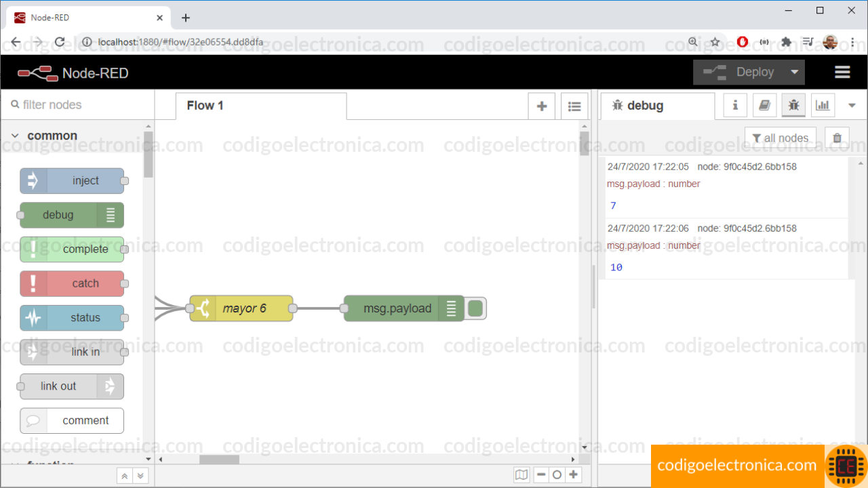868x488 pixels.
Task: Zoom out the workspace with minus button
Action: click(x=541, y=475)
